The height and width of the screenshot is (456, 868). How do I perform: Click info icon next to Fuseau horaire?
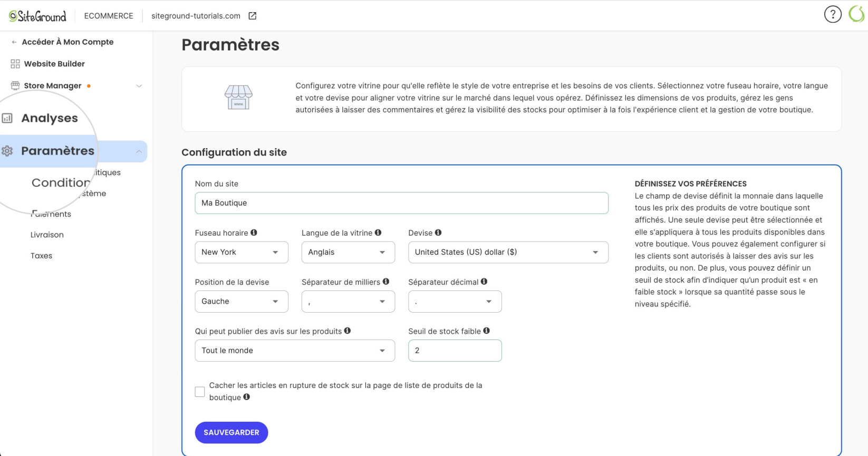click(254, 232)
